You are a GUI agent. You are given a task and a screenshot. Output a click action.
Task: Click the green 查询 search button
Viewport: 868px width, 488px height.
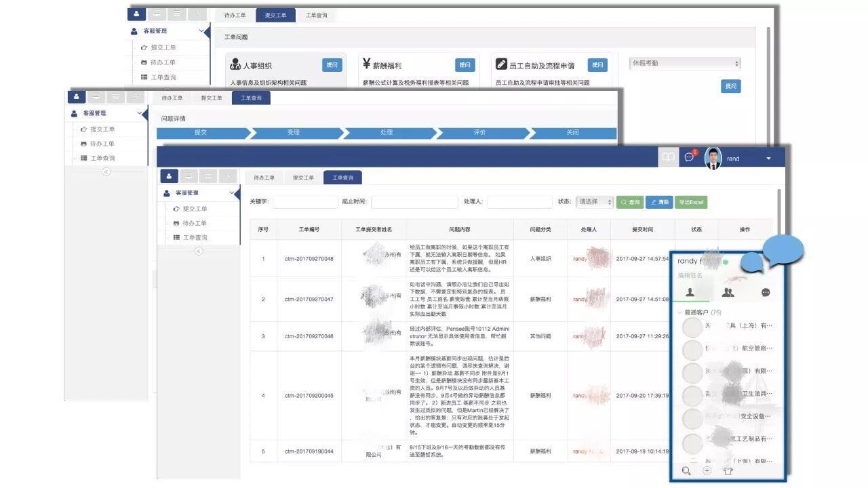point(630,202)
